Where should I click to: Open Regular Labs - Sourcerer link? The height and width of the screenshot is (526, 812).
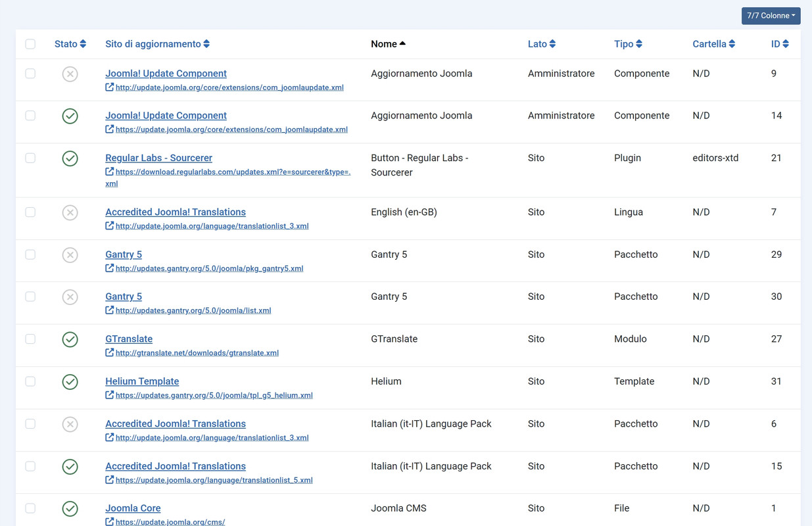click(x=158, y=158)
